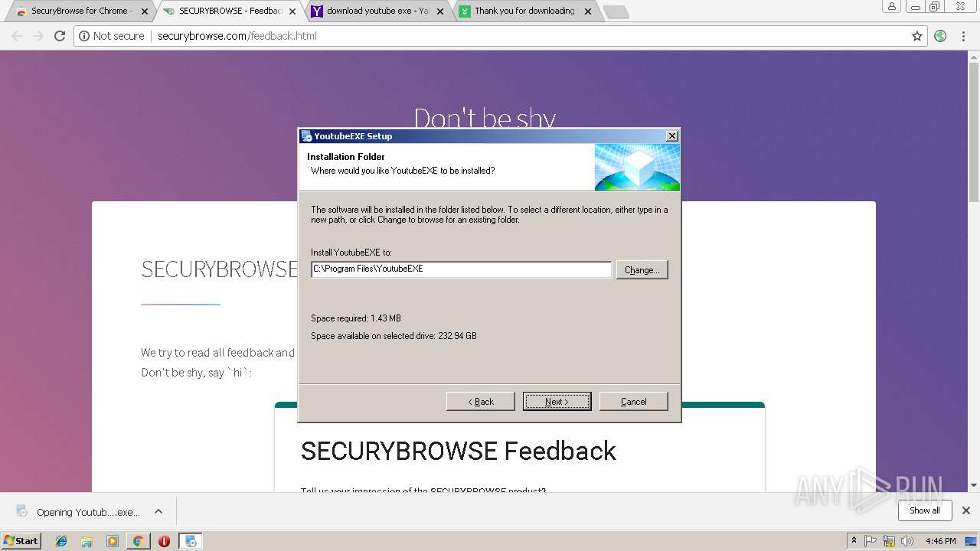Screen dimensions: 980x551
Task: Cancel the YoutubeEXE Setup wizard
Action: pyautogui.click(x=634, y=402)
